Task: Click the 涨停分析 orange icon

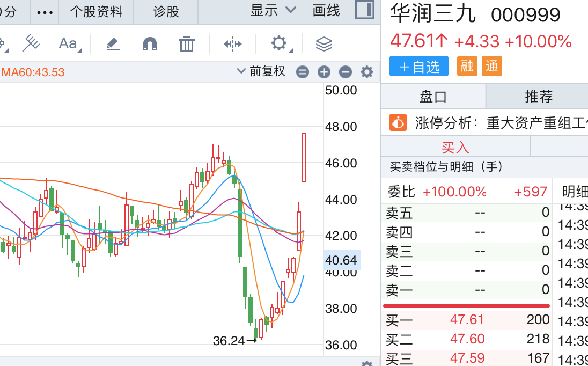Action: pos(398,122)
